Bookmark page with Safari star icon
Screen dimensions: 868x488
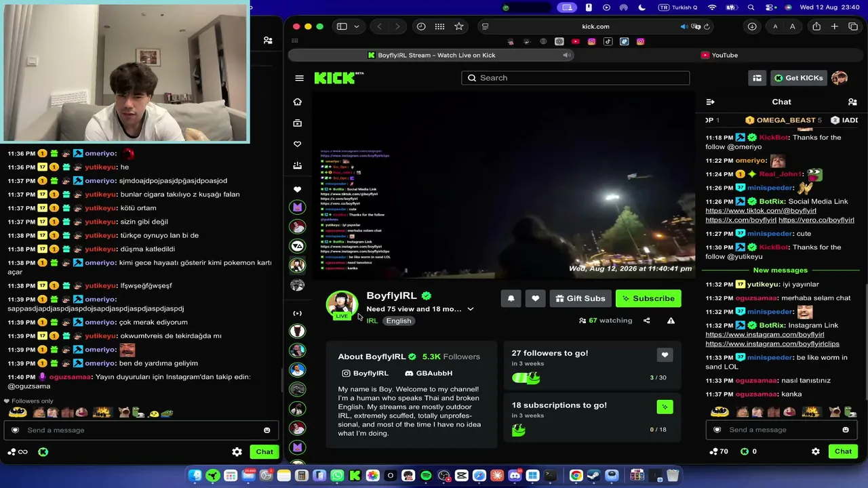[459, 26]
